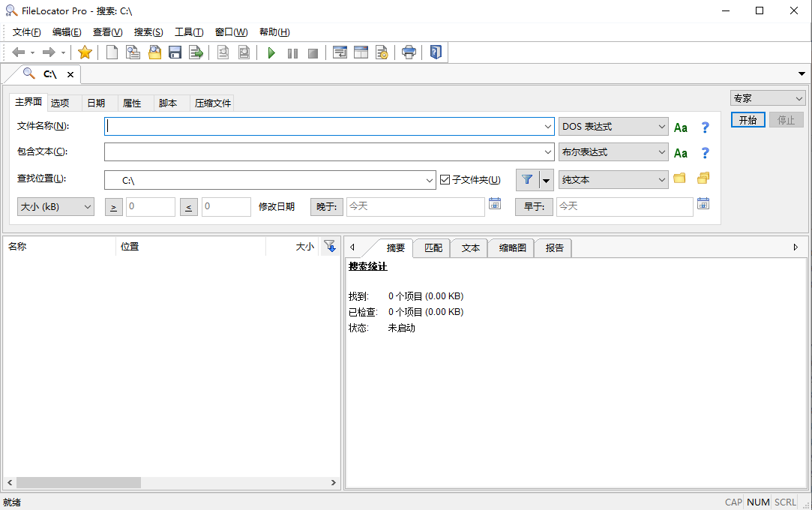Image resolution: width=812 pixels, height=510 pixels.
Task: Toggle case sensitivity Aa for file name
Action: click(681, 127)
